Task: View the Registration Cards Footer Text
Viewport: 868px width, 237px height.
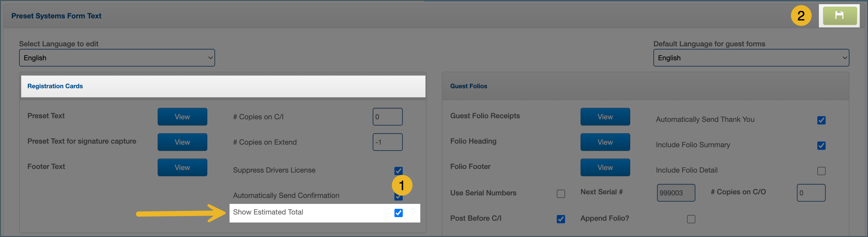Action: (182, 167)
